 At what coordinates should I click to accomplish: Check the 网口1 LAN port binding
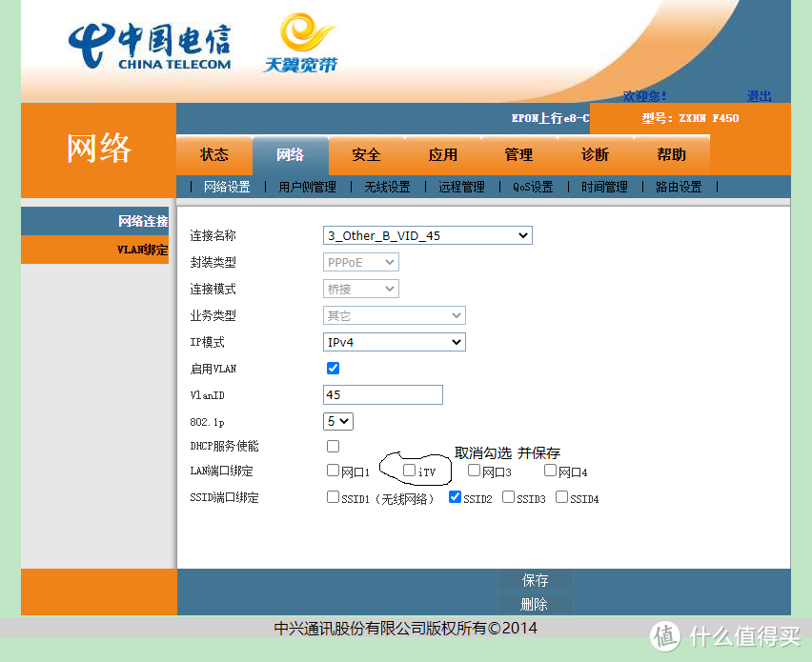tap(333, 470)
